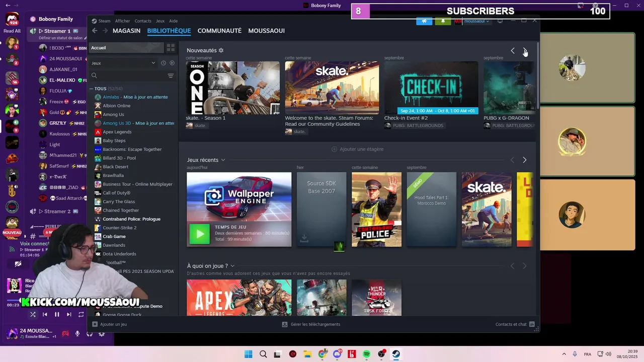Toggle the red slashed-camera icon in Discord user panel

point(65,333)
